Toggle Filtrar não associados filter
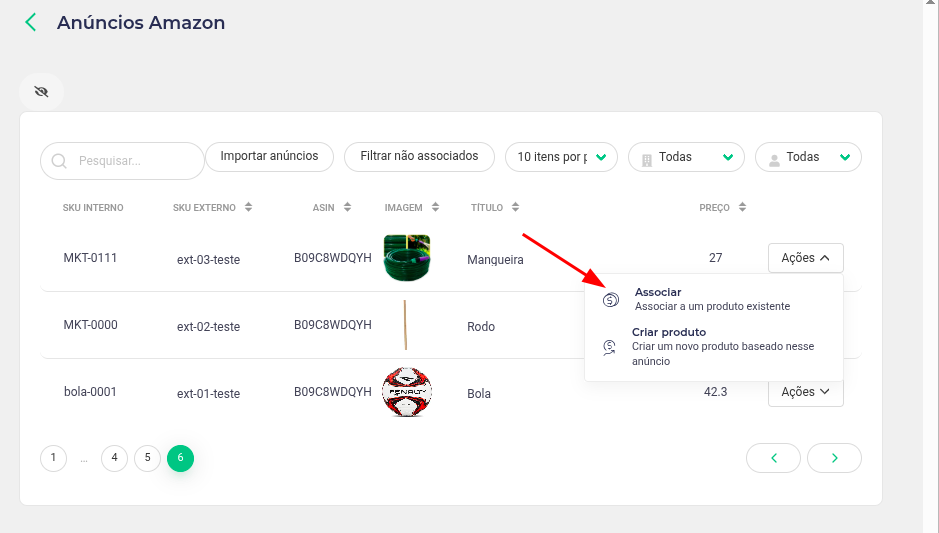Image resolution: width=939 pixels, height=533 pixels. (419, 157)
